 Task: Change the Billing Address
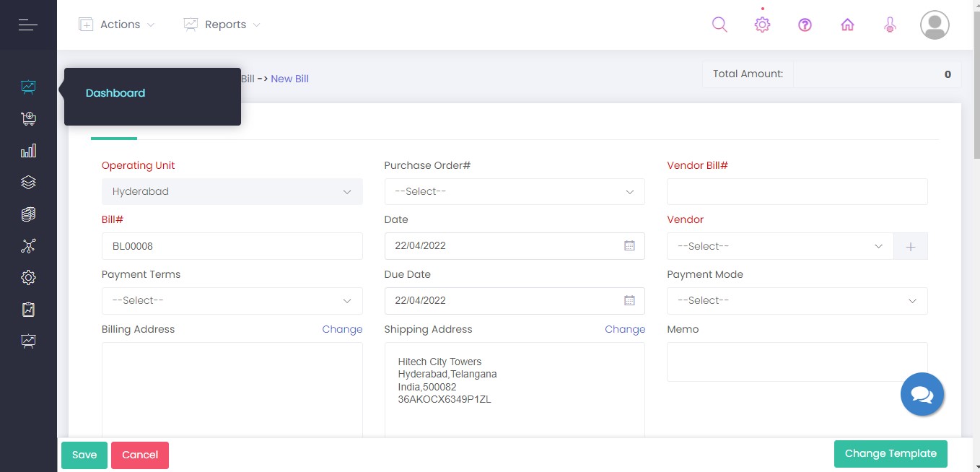[342, 329]
